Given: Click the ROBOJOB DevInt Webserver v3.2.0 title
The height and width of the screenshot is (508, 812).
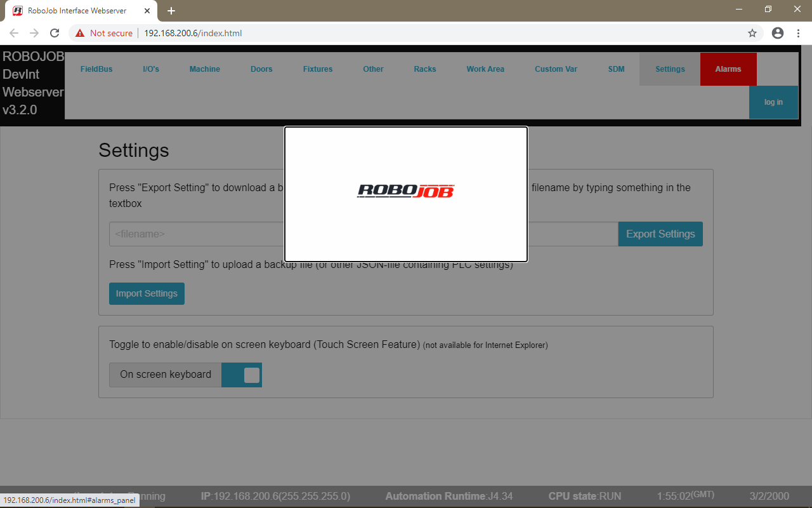Looking at the screenshot, I should pyautogui.click(x=33, y=83).
